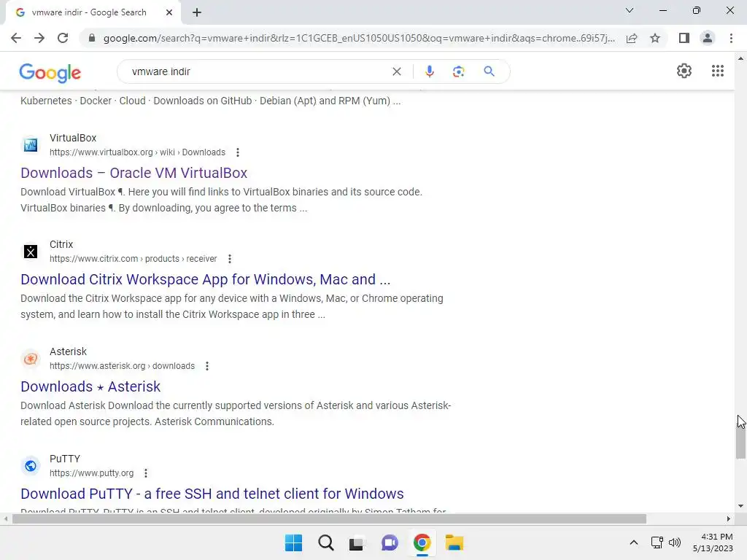
Task: Open the Chat app on taskbar
Action: point(390,542)
